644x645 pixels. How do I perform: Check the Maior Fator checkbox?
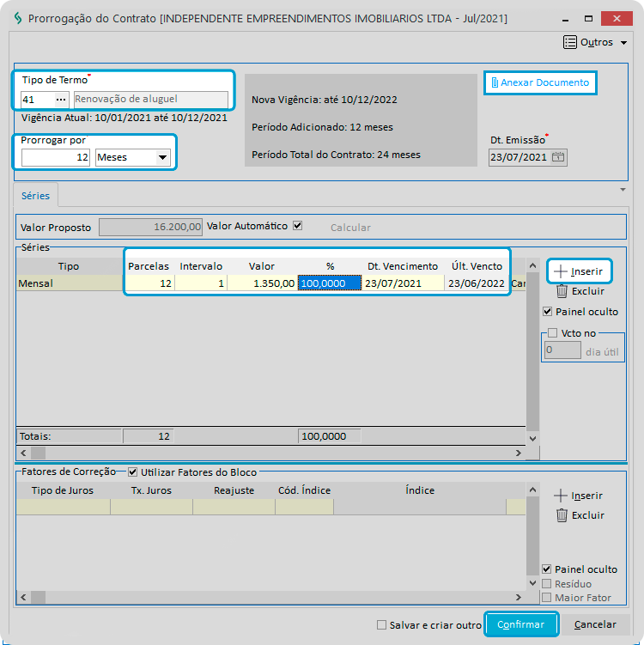[x=546, y=598]
